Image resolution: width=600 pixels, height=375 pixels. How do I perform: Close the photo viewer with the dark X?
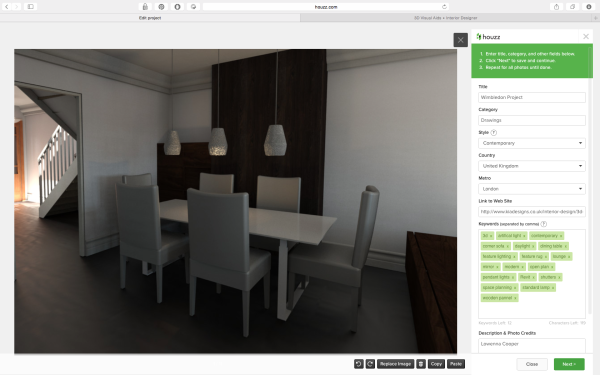(461, 40)
